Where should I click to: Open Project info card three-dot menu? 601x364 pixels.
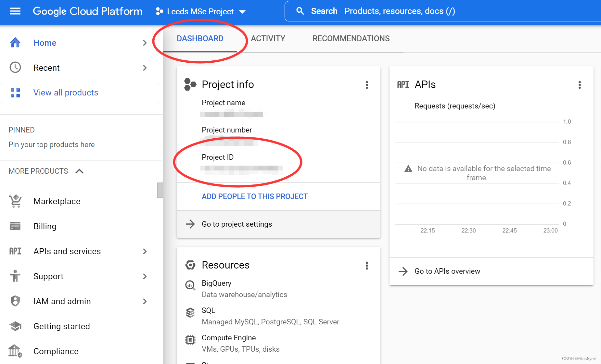point(367,85)
